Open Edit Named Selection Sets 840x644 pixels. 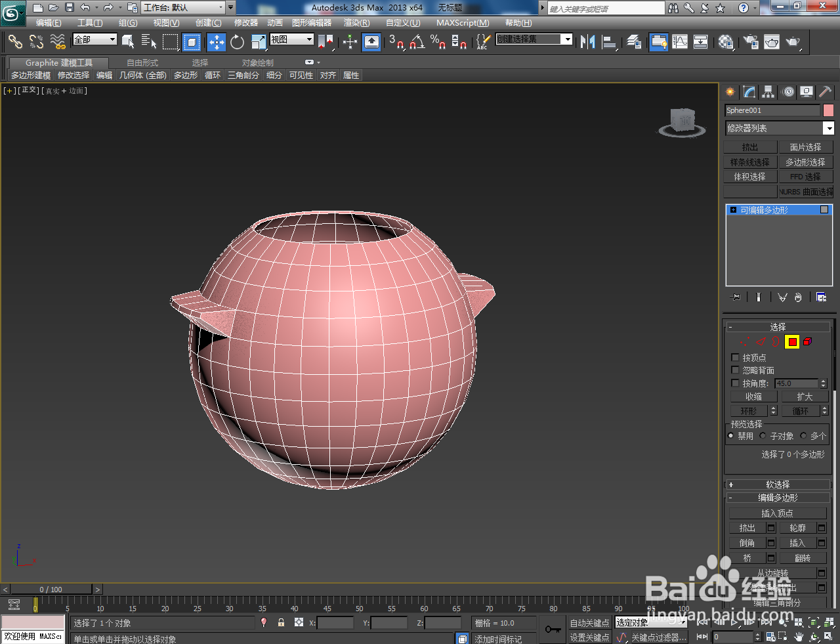click(x=482, y=42)
